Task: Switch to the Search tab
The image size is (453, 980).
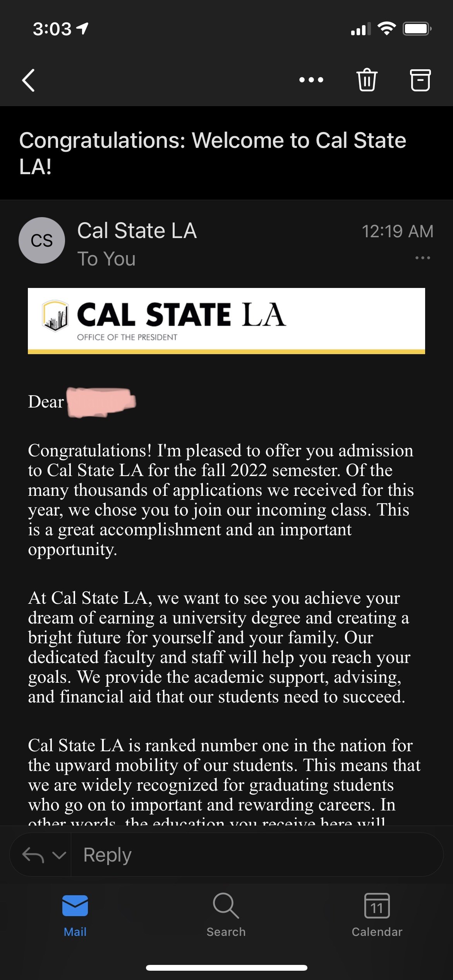Action: click(226, 915)
